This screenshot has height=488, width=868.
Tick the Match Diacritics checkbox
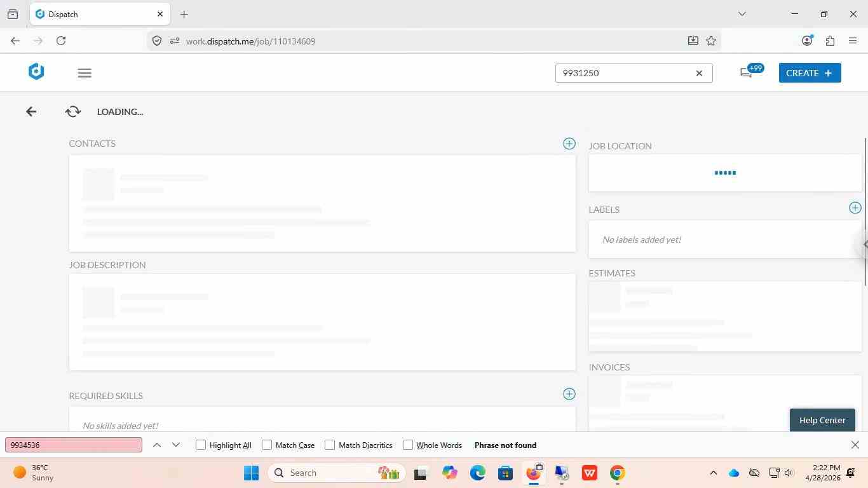pyautogui.click(x=330, y=445)
